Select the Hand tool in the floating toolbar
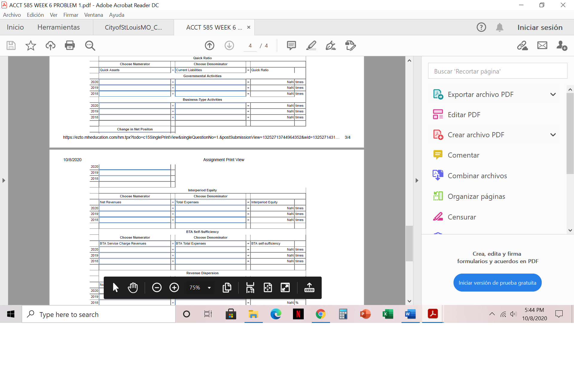This screenshot has height=392, width=574. (x=133, y=288)
